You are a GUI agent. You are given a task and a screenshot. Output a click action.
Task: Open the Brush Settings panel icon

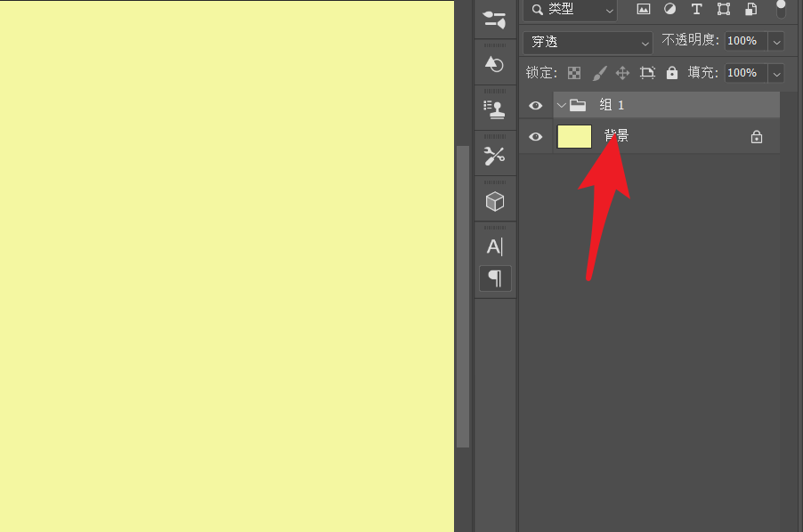point(495,19)
